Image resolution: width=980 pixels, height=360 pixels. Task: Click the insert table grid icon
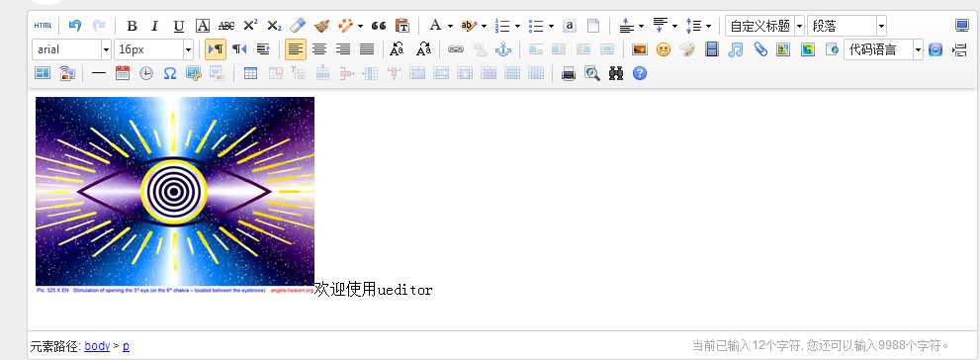click(x=250, y=73)
